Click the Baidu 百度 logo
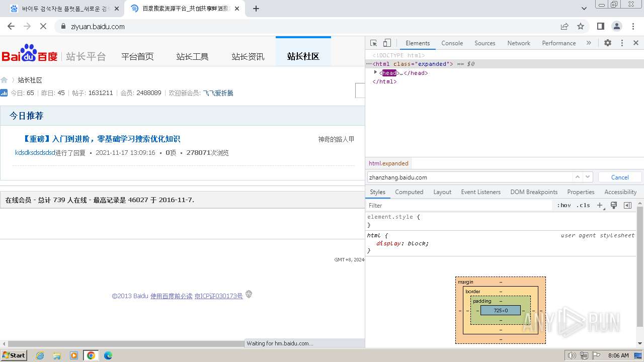The width and height of the screenshot is (644, 362). 30,53
